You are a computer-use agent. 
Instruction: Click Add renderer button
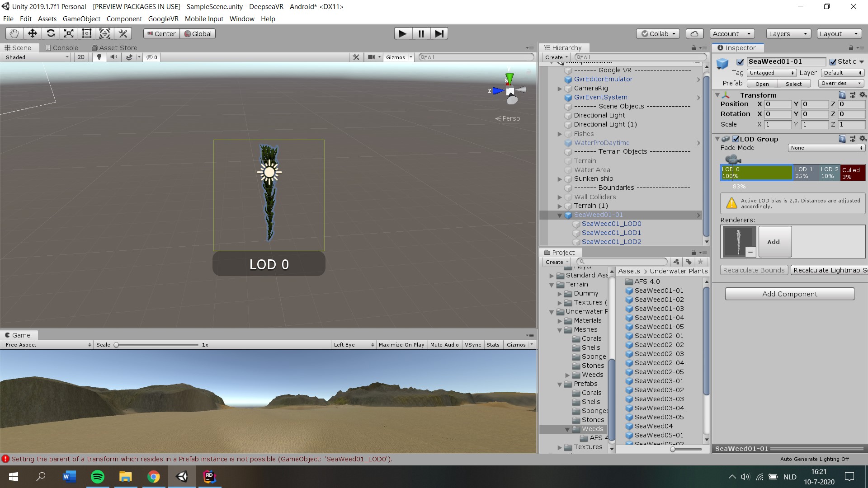click(x=775, y=242)
